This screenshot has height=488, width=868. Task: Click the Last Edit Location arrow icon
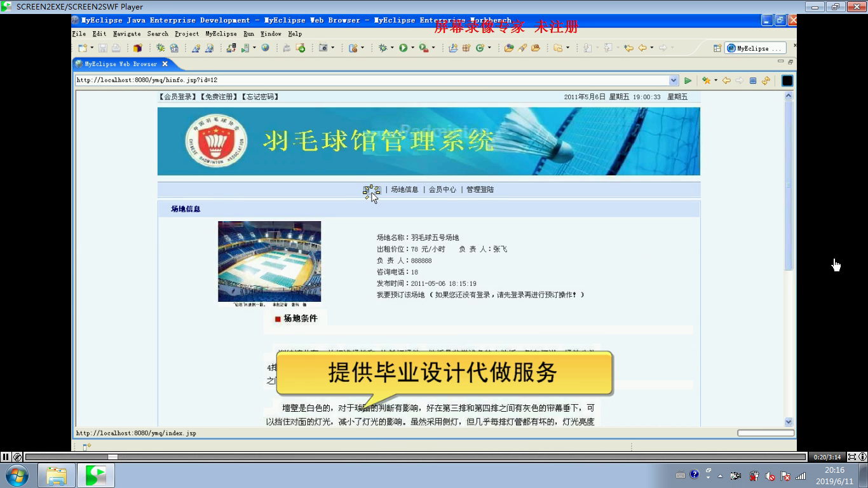pyautogui.click(x=628, y=48)
